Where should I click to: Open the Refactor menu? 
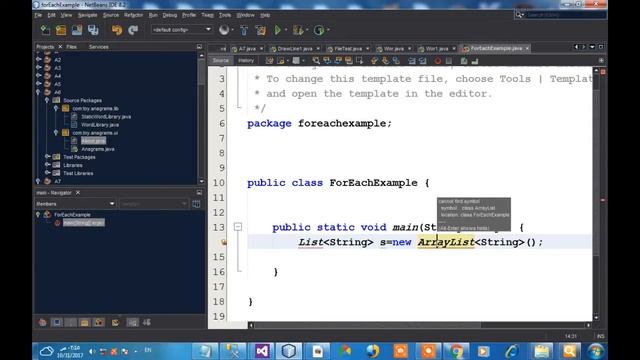133,15
